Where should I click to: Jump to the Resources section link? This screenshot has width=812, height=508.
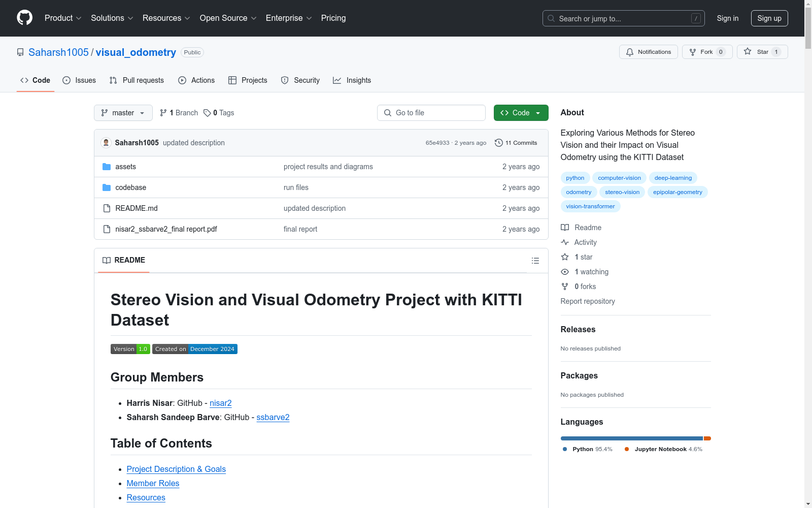[146, 497]
